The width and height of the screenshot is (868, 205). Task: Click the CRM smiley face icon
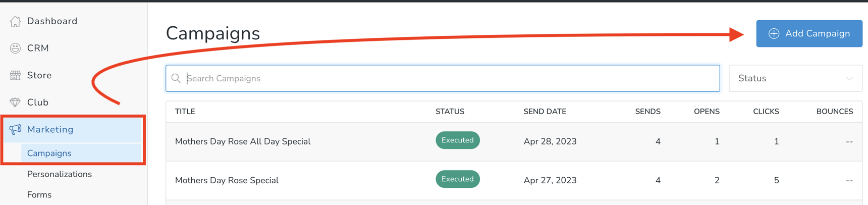pos(16,48)
